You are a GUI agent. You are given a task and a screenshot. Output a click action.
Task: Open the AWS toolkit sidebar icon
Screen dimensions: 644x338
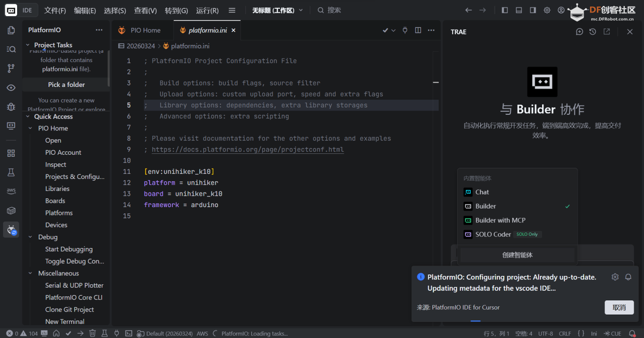(11, 191)
